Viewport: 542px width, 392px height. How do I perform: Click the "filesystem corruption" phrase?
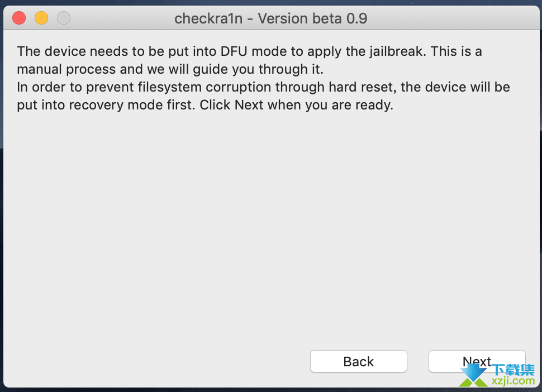pos(205,87)
